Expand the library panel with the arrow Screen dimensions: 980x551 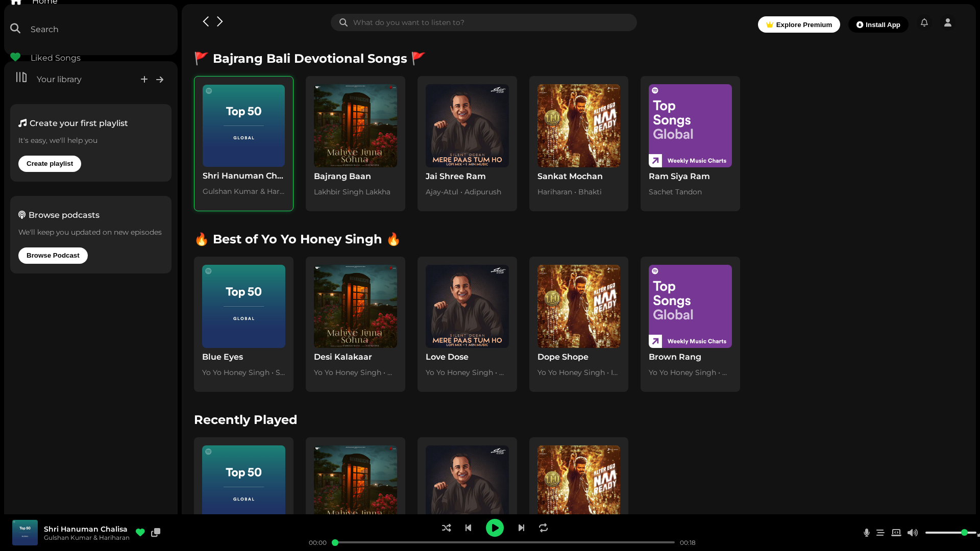click(160, 79)
